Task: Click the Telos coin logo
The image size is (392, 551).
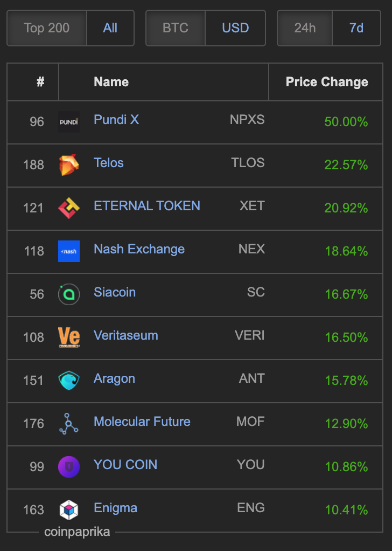Action: tap(69, 165)
